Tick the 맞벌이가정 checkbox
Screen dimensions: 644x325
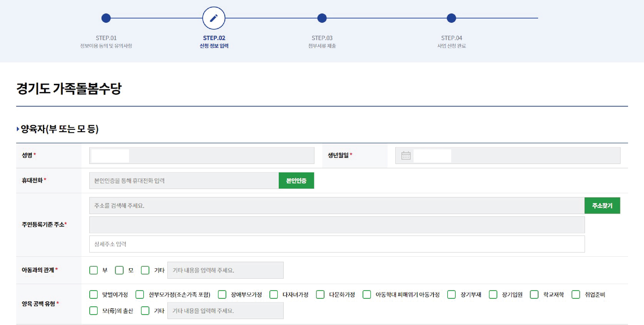(x=94, y=294)
